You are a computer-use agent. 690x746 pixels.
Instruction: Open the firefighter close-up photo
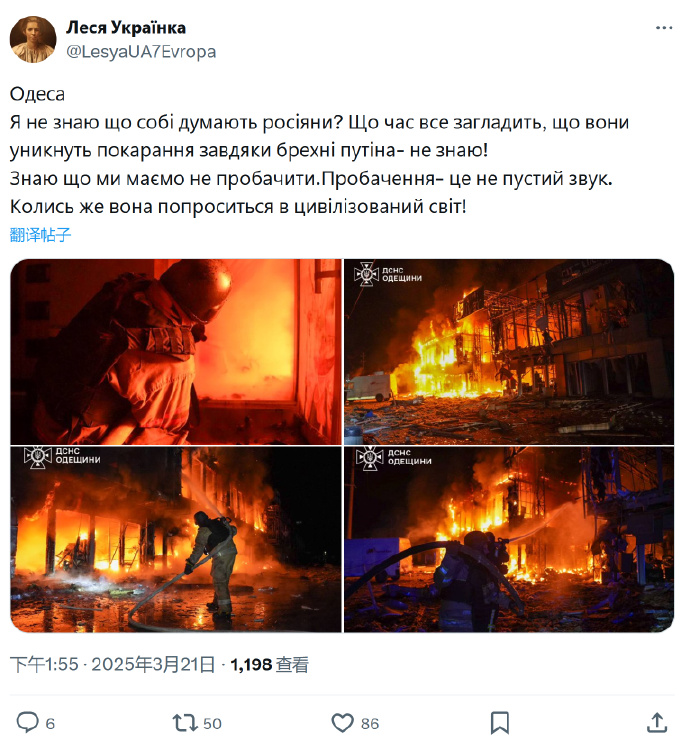[176, 352]
